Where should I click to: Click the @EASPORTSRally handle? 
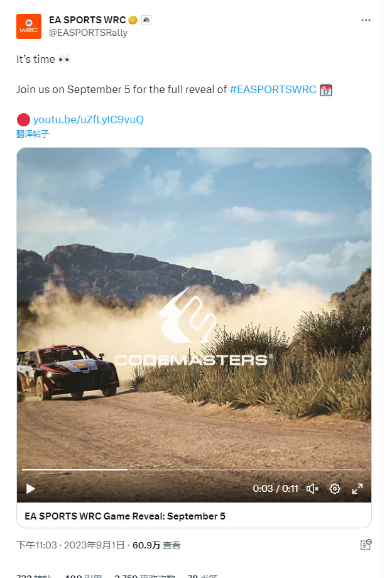coord(89,33)
